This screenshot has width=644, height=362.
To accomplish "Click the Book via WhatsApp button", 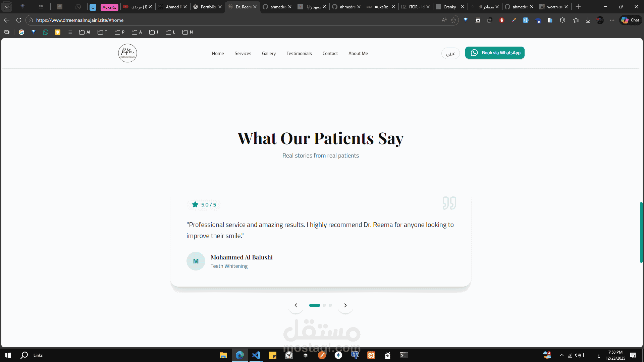I will tap(495, 53).
